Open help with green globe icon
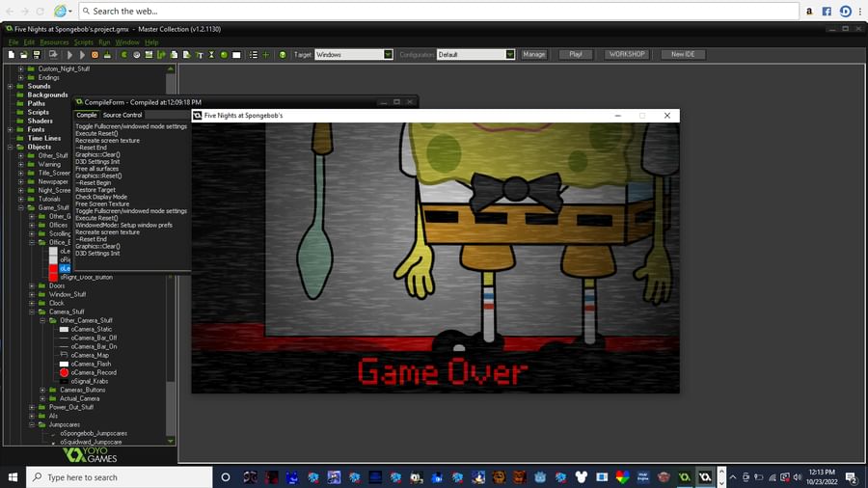868x488 pixels. [283, 55]
